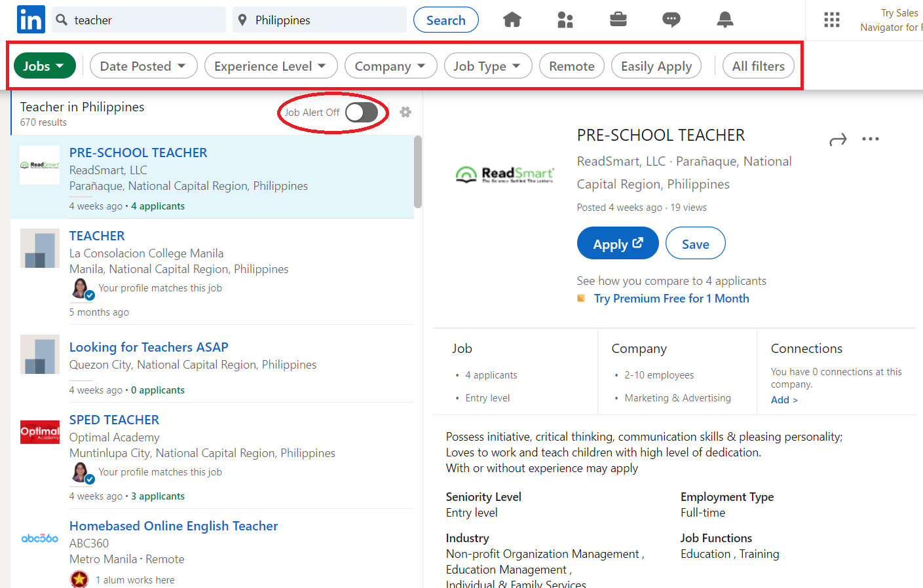The width and height of the screenshot is (923, 588).
Task: Toggle the Easily Apply filter
Action: [656, 66]
